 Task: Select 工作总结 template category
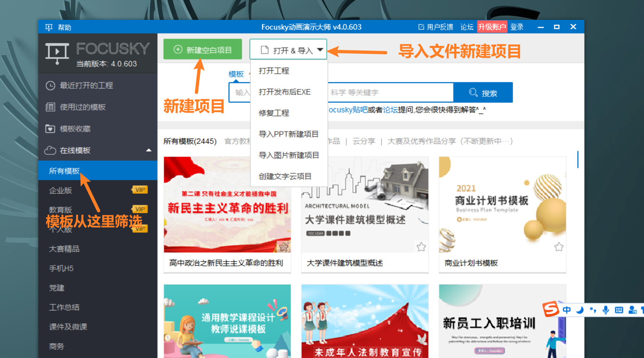click(x=64, y=307)
